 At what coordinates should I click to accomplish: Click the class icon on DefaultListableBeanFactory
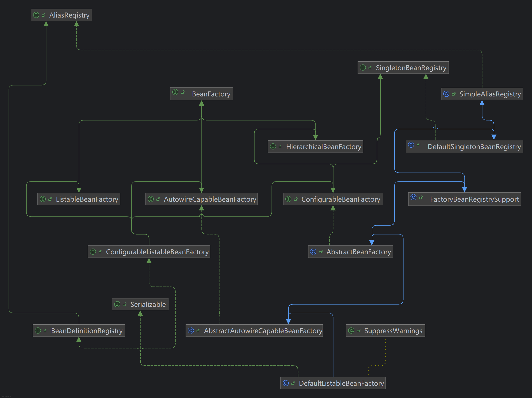(286, 383)
